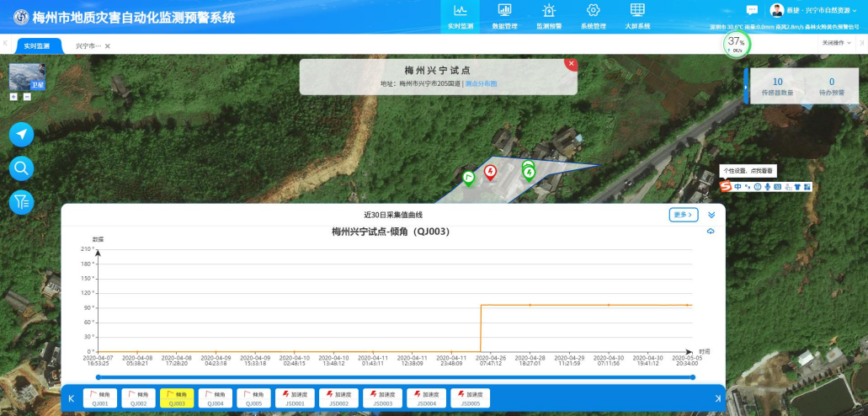Open the messages chat bubble icon
Viewport: 868px width, 416px height.
click(752, 10)
